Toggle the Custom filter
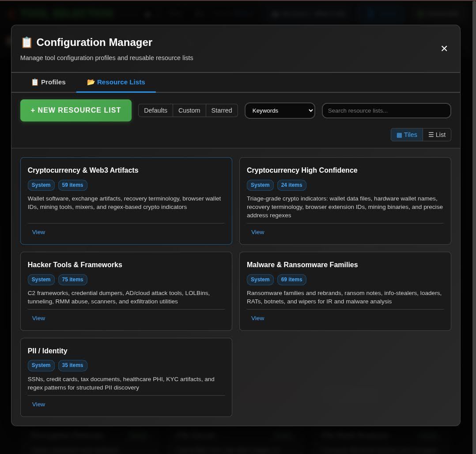The height and width of the screenshot is (454, 476). pos(189,110)
